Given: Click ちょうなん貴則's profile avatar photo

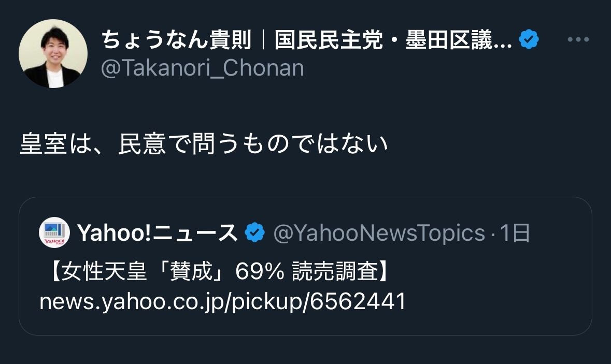Looking at the screenshot, I should [53, 53].
